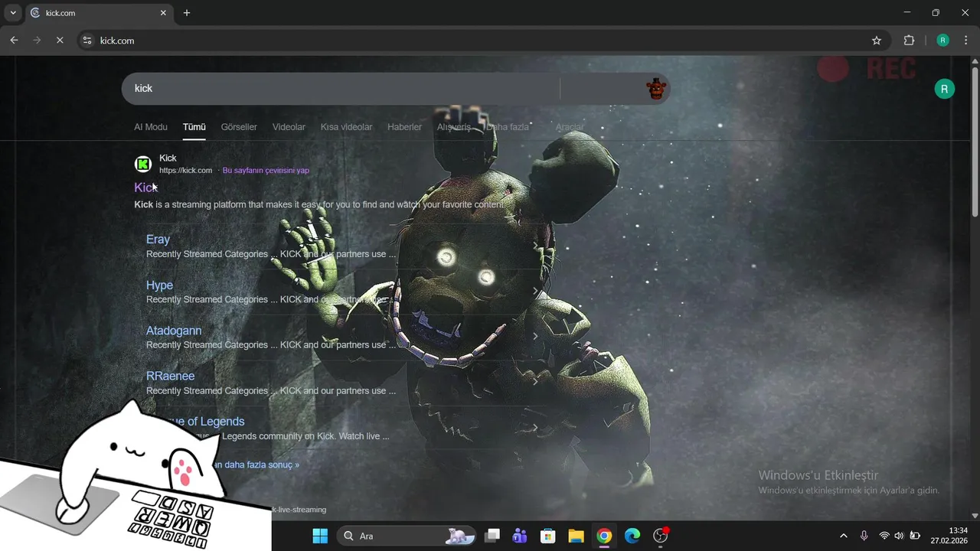Screen dimensions: 980x551
Task: Show hidden system tray icons
Action: click(x=844, y=536)
